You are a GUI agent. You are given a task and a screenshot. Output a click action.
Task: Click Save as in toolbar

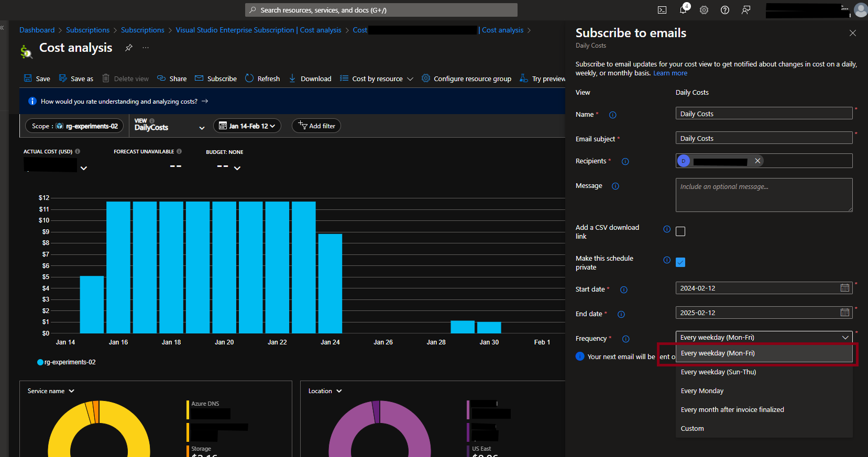76,79
